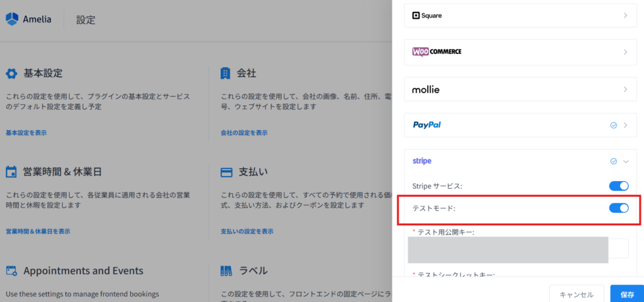Click the 会社 building icon
The width and height of the screenshot is (644, 302).
point(226,74)
